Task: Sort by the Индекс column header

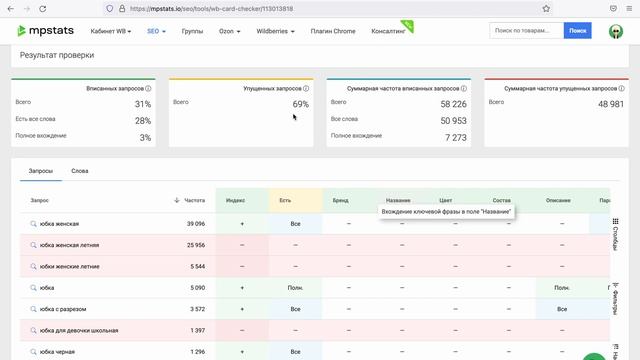Action: click(235, 200)
